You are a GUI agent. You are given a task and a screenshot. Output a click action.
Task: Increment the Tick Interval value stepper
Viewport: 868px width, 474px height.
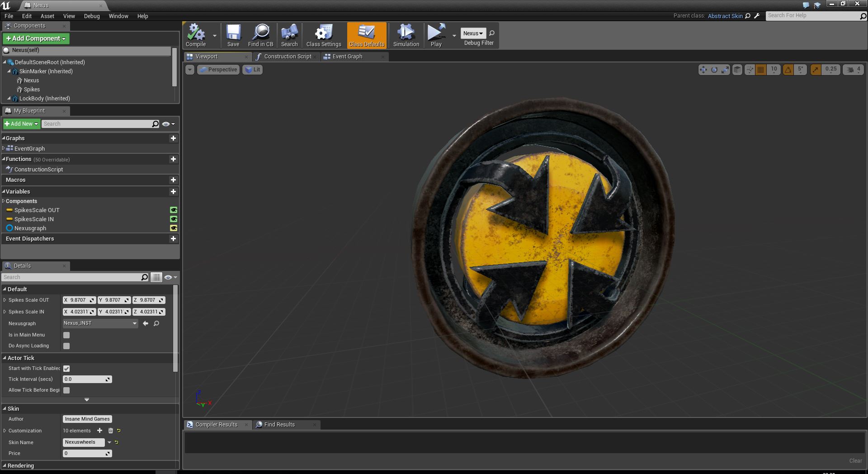(107, 379)
